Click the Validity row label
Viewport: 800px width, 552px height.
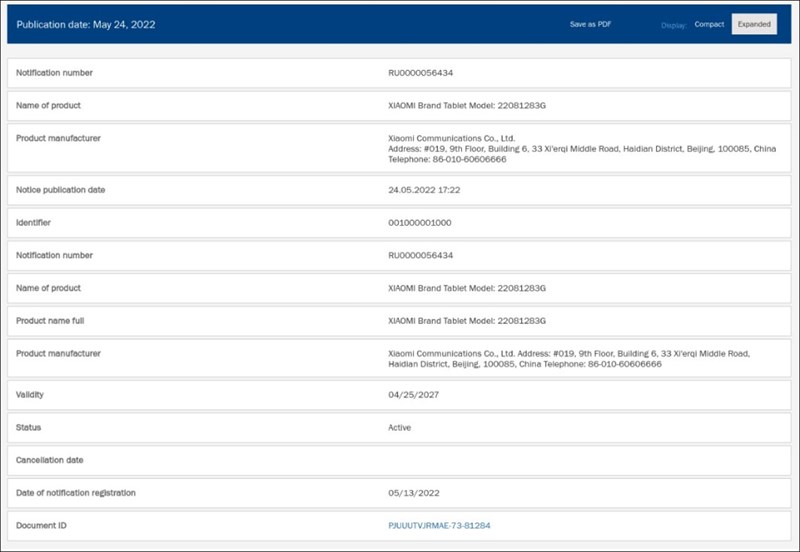pyautogui.click(x=30, y=395)
